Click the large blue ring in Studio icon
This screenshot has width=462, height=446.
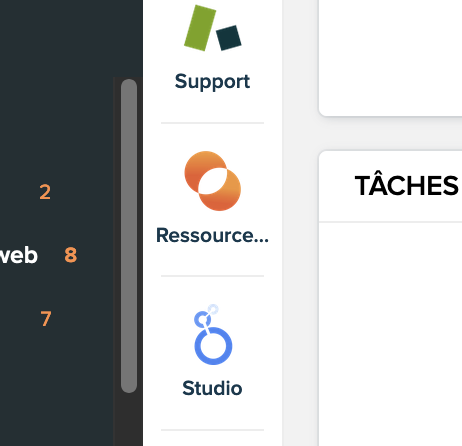[213, 346]
